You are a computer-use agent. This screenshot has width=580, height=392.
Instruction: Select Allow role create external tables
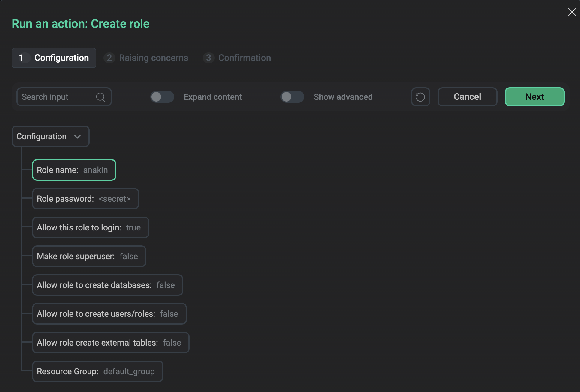click(111, 343)
